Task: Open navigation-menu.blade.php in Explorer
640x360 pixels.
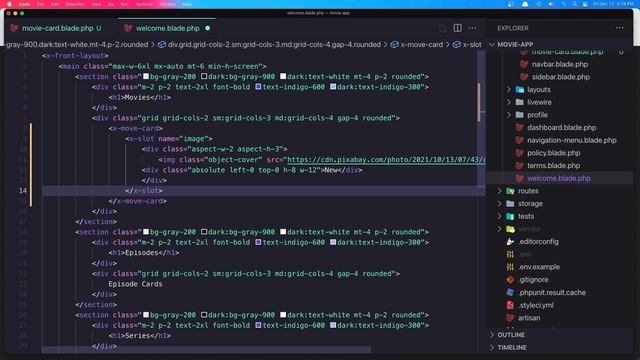Action: pyautogui.click(x=571, y=140)
